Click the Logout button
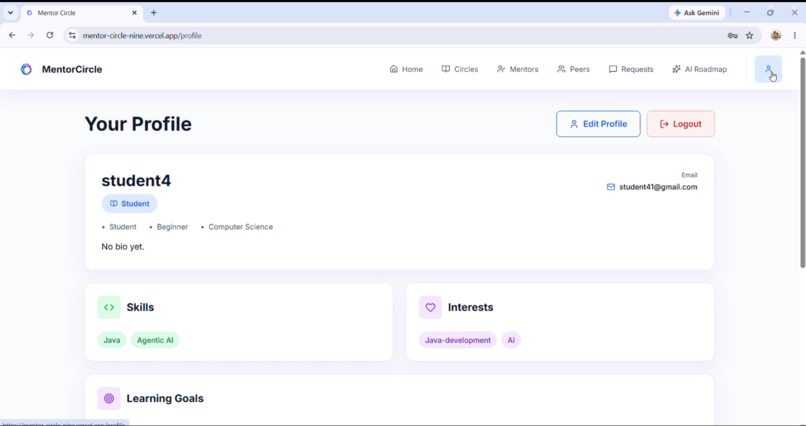This screenshot has height=426, width=806. click(681, 124)
